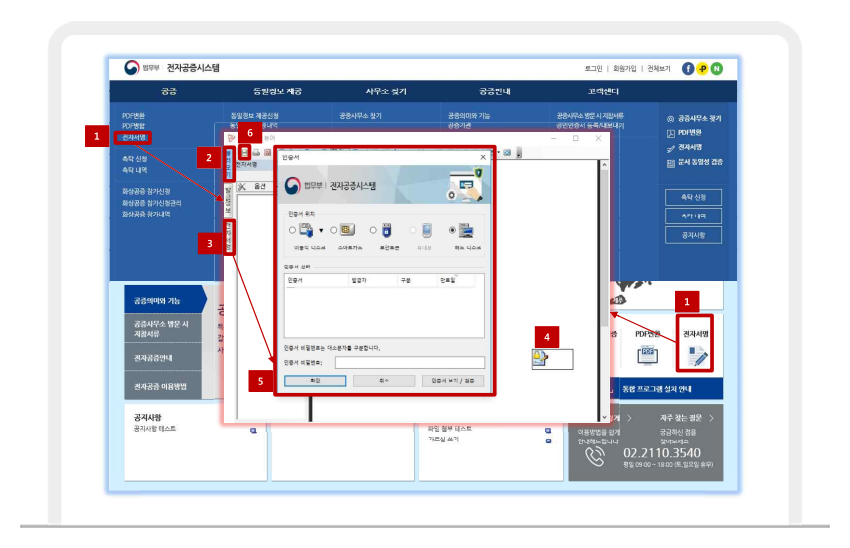Click the printer icon in viewer toolbar
This screenshot has height=548, width=850.
(256, 152)
